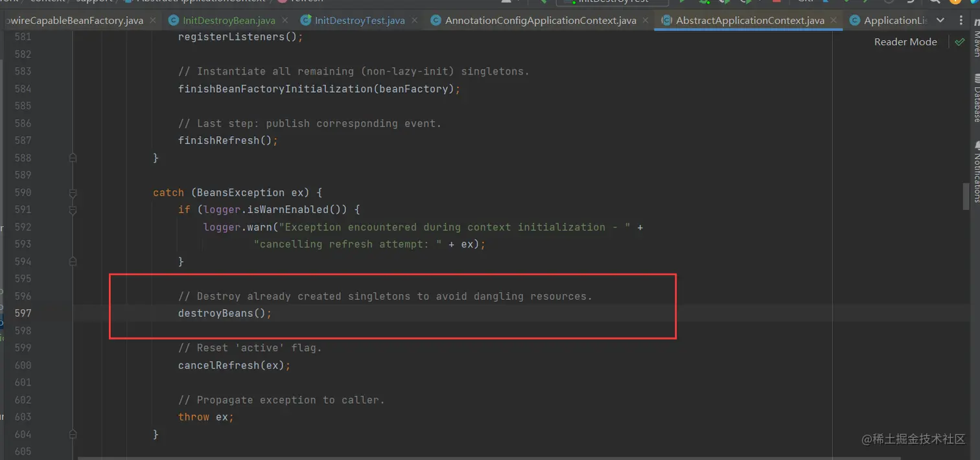980x460 pixels.
Task: Click the comment "Reset 'active' flag."
Action: coord(250,348)
